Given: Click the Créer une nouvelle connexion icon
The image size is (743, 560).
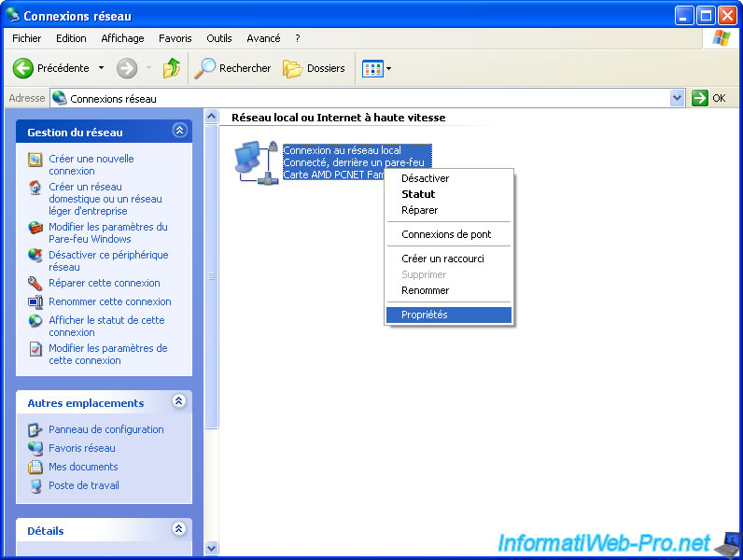Looking at the screenshot, I should click(35, 160).
